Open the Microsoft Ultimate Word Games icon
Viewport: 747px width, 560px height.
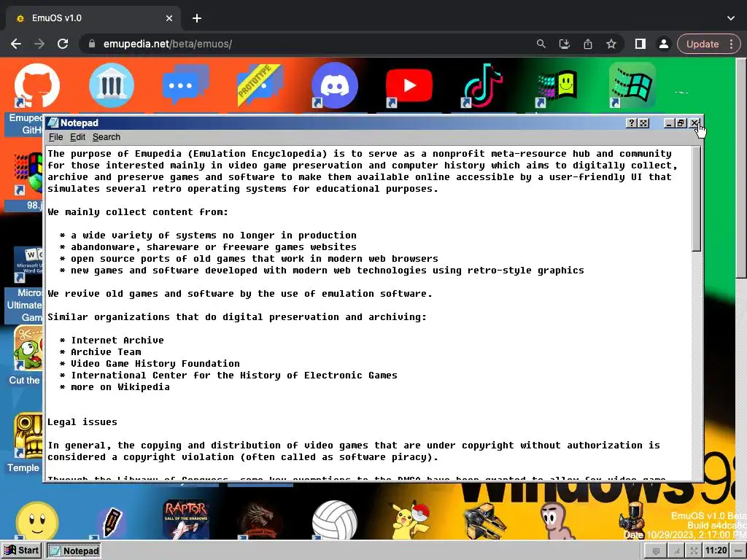pos(28,265)
